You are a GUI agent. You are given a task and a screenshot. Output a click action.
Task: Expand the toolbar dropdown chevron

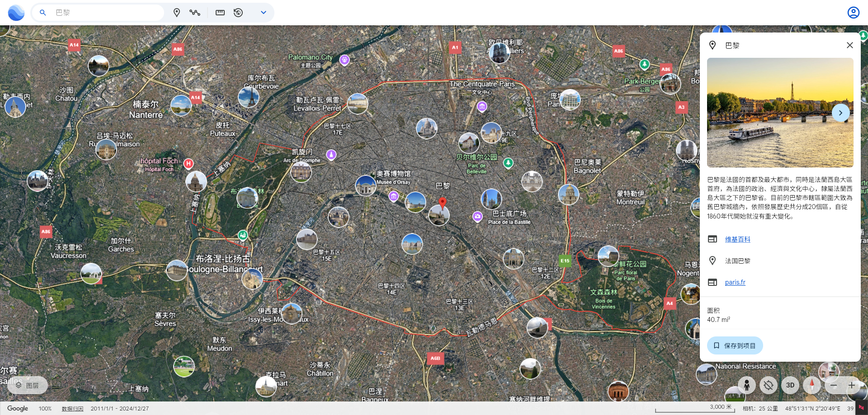(264, 13)
